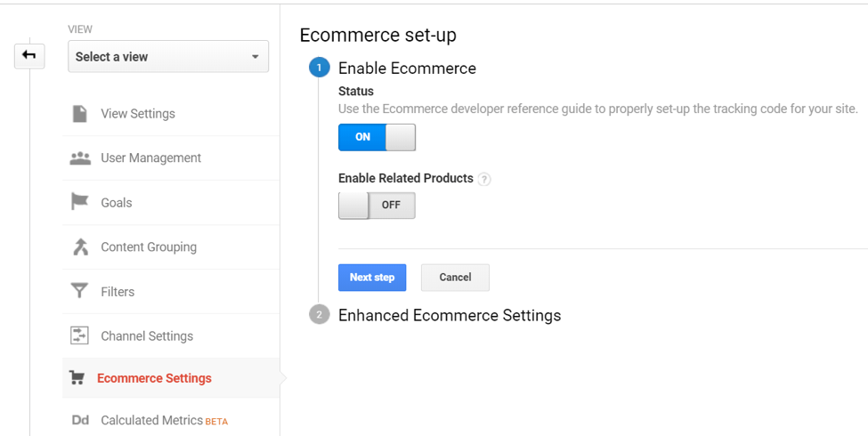Enable the Related Products toggle
This screenshot has height=436, width=868.
[x=377, y=205]
